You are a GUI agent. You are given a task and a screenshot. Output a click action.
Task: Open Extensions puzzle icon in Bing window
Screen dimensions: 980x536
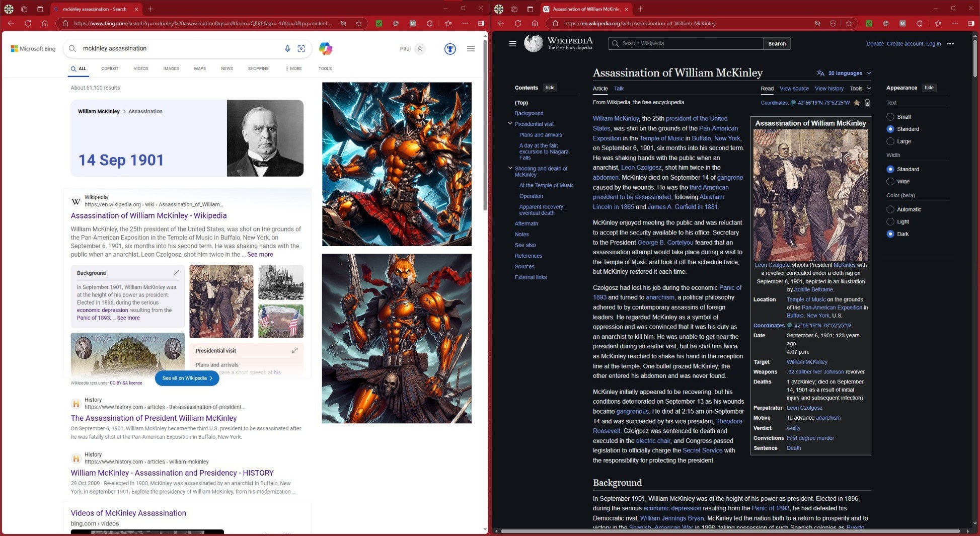[429, 23]
